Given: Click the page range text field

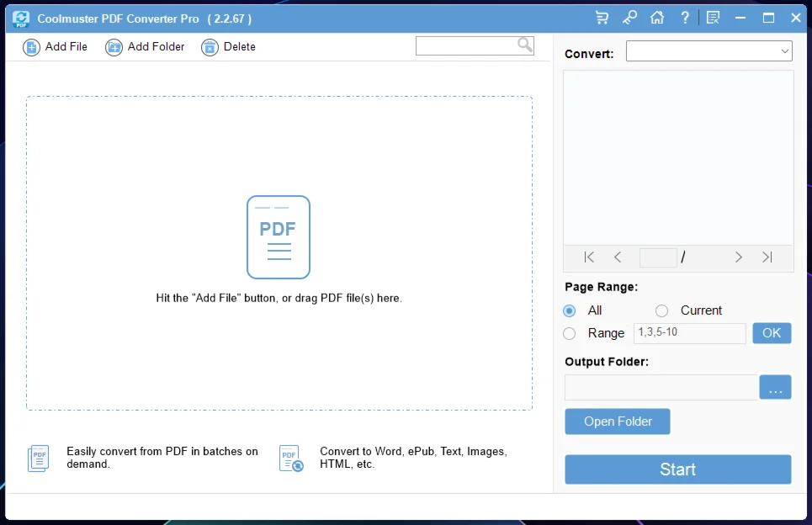Looking at the screenshot, I should click(689, 333).
